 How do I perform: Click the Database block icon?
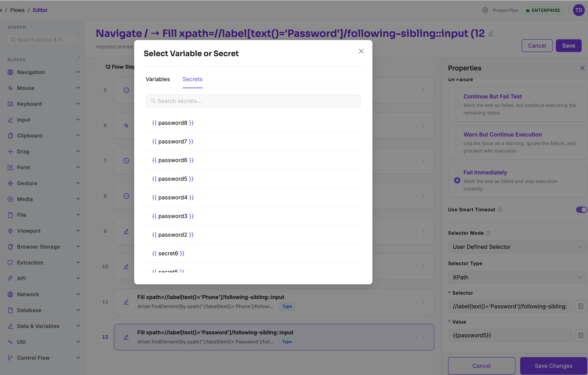coord(10,310)
